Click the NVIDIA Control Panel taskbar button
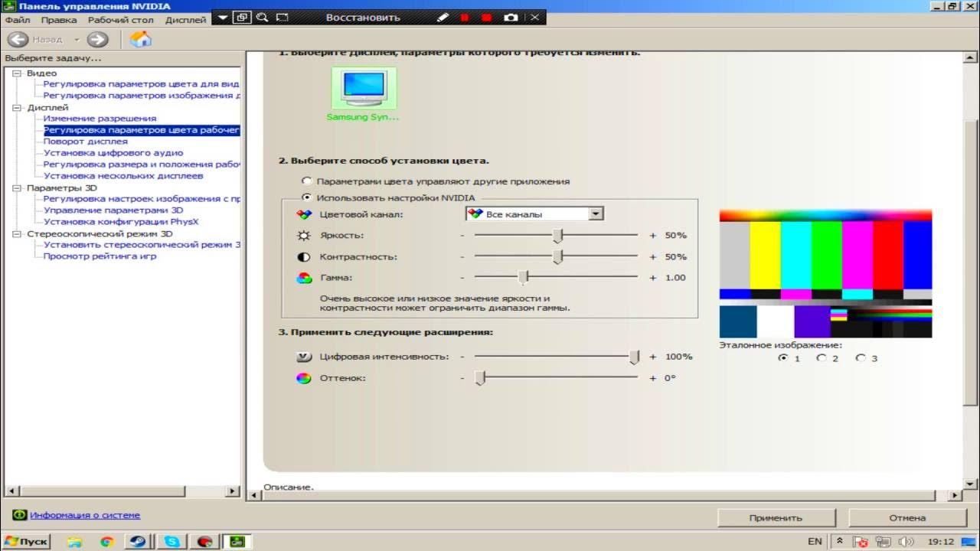 pos(237,541)
